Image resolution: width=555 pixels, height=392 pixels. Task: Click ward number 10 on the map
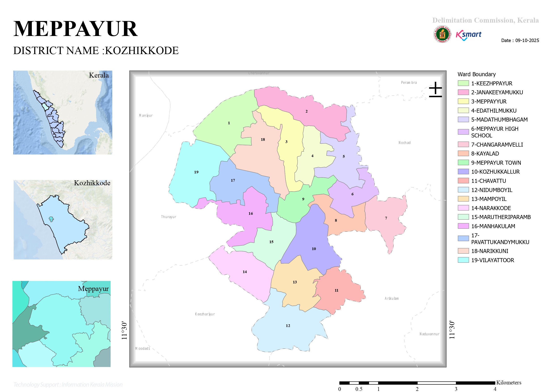[314, 249]
